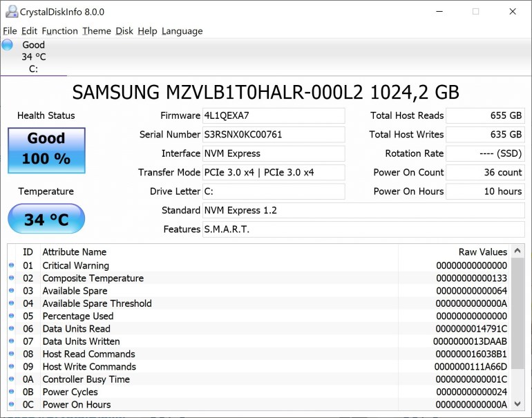Screen dimensions: 532x418
Task: Open the Function menu
Action: pyautogui.click(x=59, y=31)
